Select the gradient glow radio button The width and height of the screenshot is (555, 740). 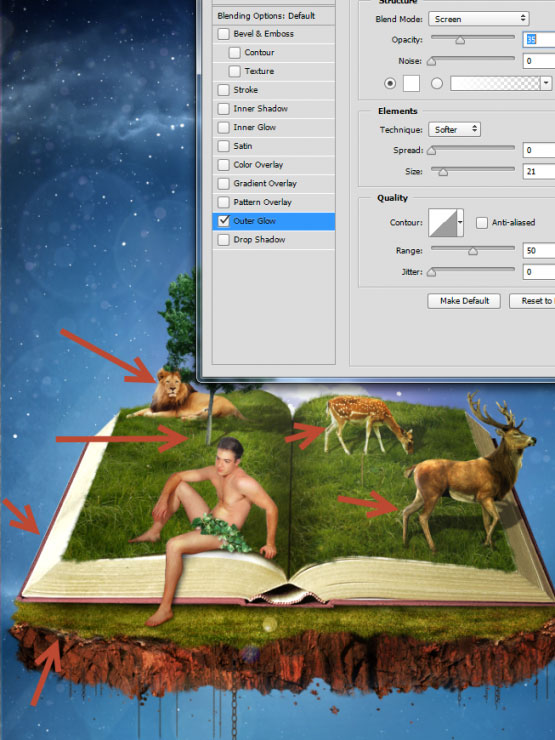pyautogui.click(x=437, y=84)
